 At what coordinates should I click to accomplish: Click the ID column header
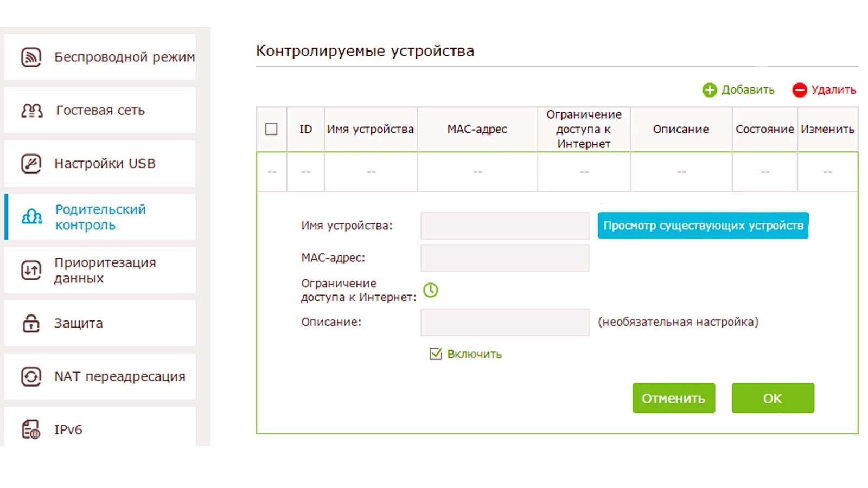point(306,129)
